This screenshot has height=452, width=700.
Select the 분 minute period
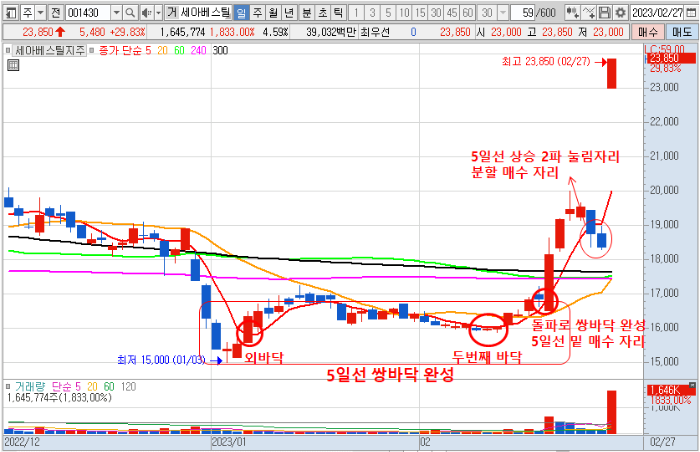[x=307, y=13]
